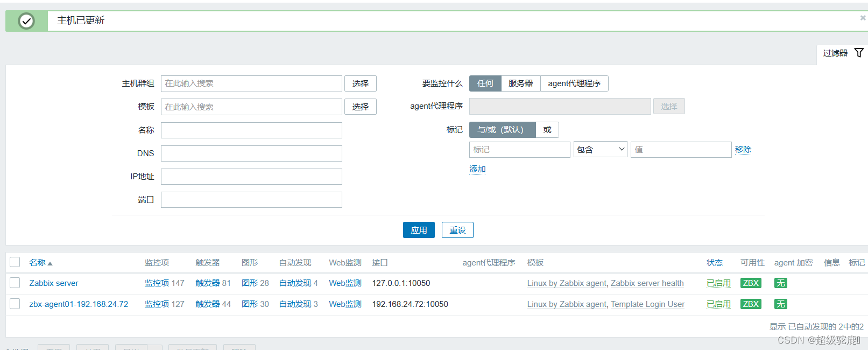This screenshot has width=868, height=350.
Task: Tick the select-all checkbox in table header
Action: 15,262
